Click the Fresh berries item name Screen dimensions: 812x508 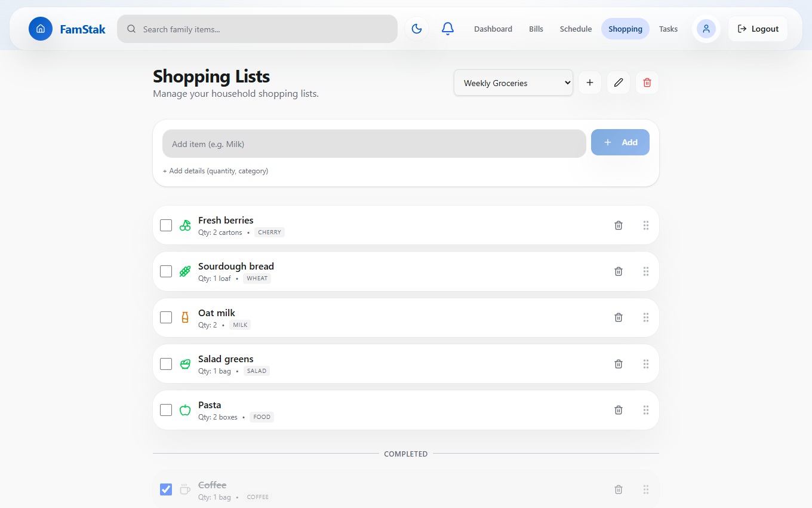pyautogui.click(x=226, y=221)
